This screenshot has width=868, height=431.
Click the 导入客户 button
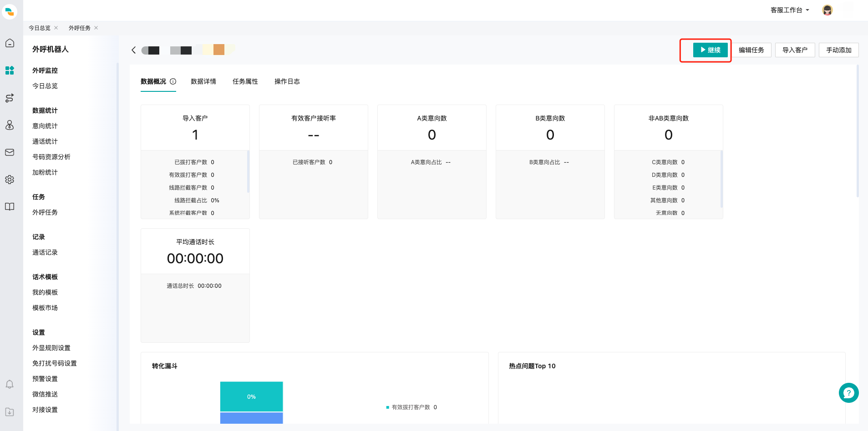[x=795, y=50]
